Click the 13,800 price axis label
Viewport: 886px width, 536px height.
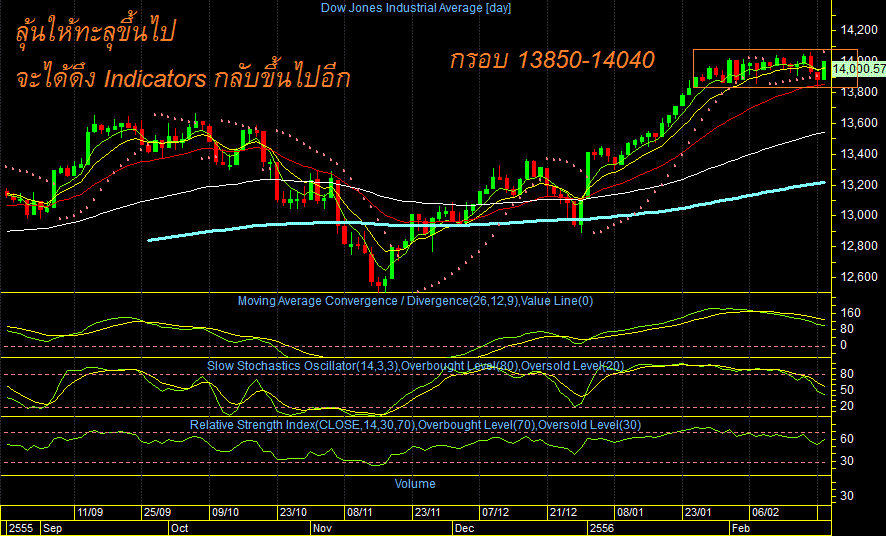(859, 91)
